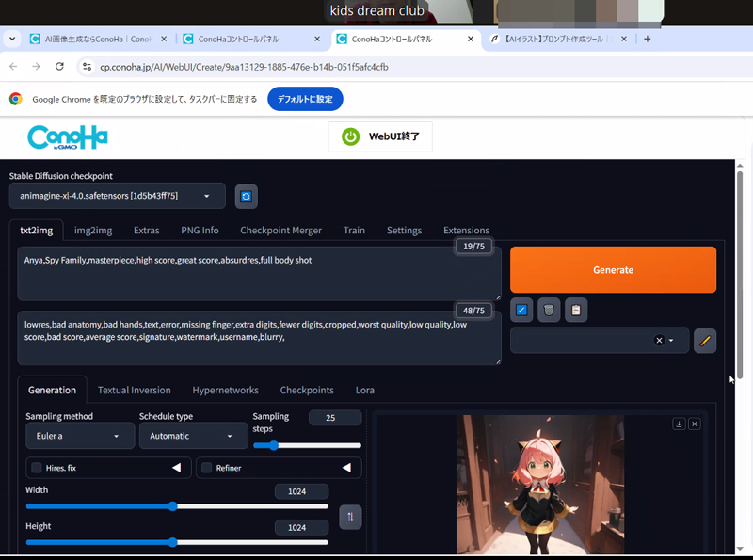Swap width and height with arrows icon

(x=350, y=517)
